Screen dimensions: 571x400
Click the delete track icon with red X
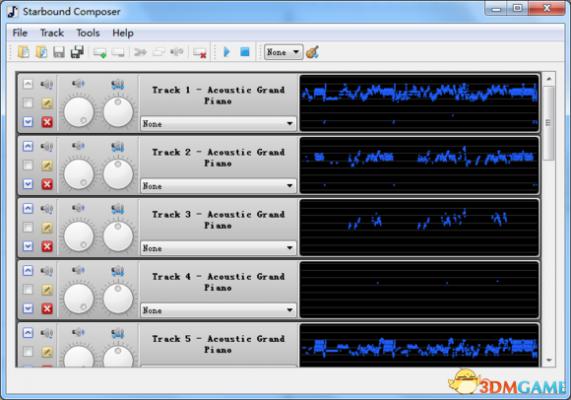pos(200,52)
